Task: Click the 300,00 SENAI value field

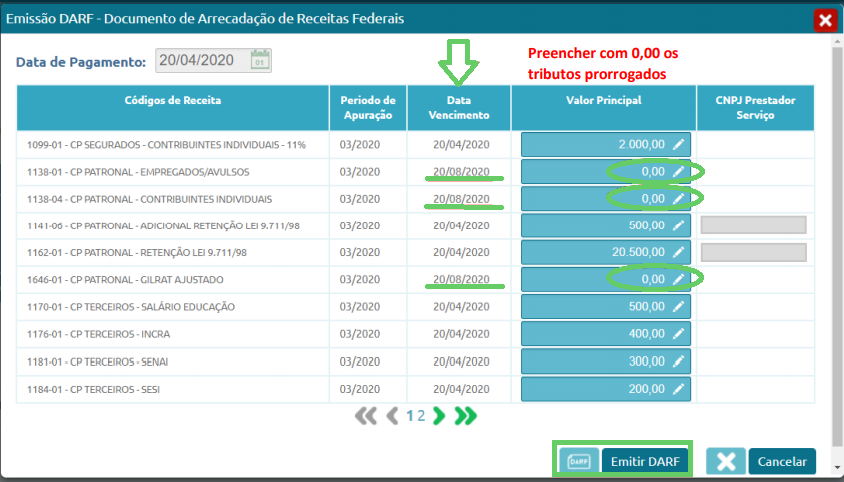Action: (606, 361)
